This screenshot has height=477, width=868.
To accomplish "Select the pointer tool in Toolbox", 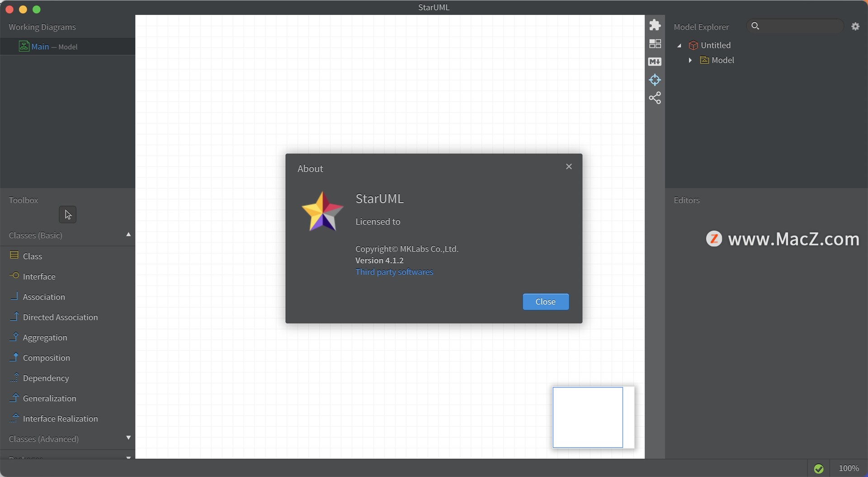I will point(68,215).
